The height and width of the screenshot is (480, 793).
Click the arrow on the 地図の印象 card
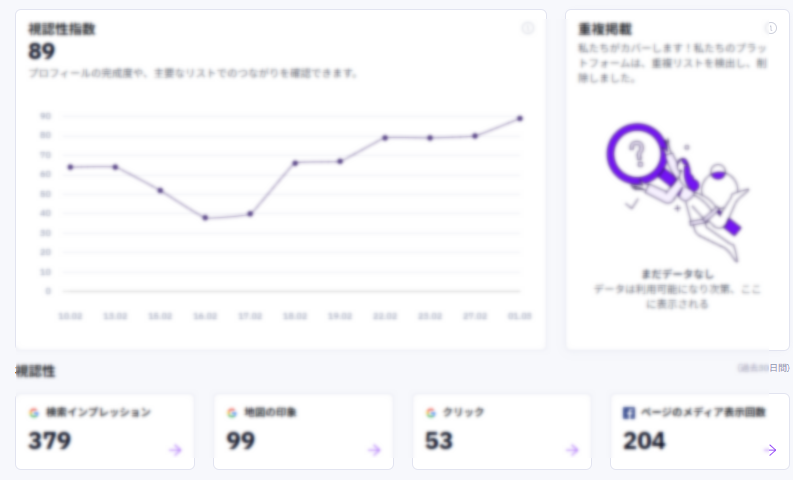pos(374,450)
